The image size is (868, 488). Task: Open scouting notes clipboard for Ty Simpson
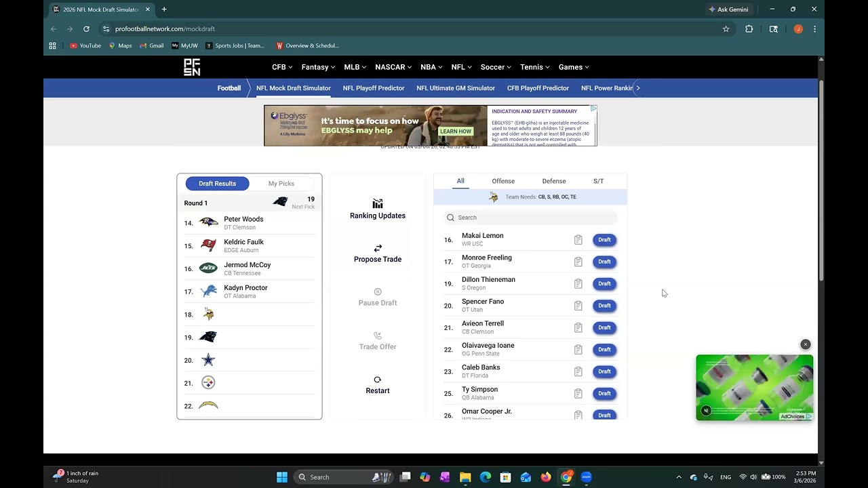tap(578, 394)
